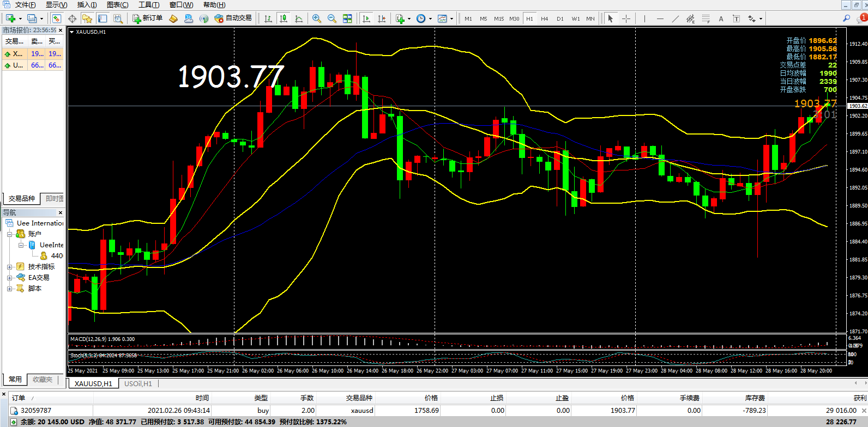Draw a trendline tool
The image size is (868, 427).
[x=676, y=19]
